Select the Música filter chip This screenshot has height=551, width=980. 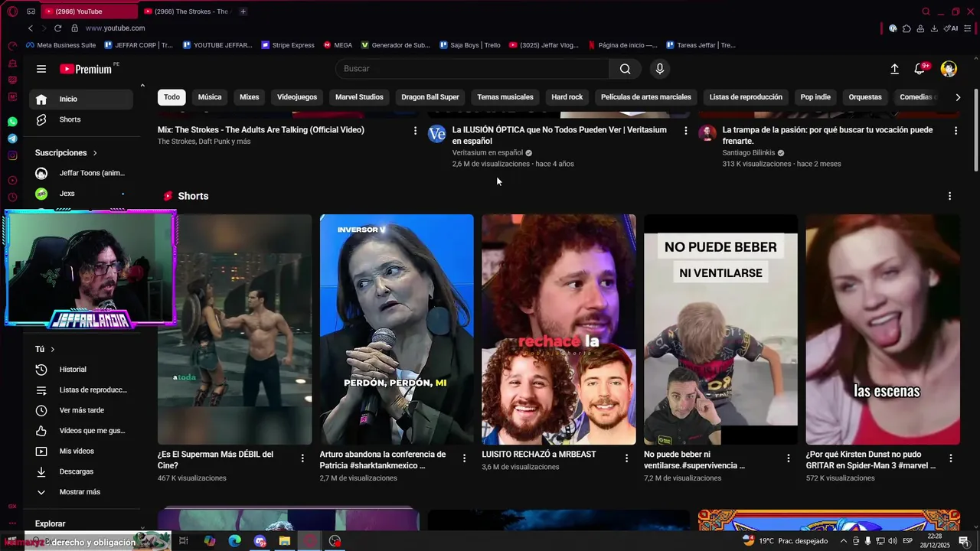coord(210,97)
